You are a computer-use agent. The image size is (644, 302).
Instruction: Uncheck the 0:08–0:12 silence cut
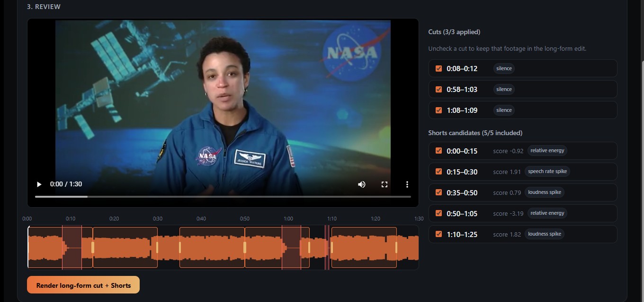point(438,68)
